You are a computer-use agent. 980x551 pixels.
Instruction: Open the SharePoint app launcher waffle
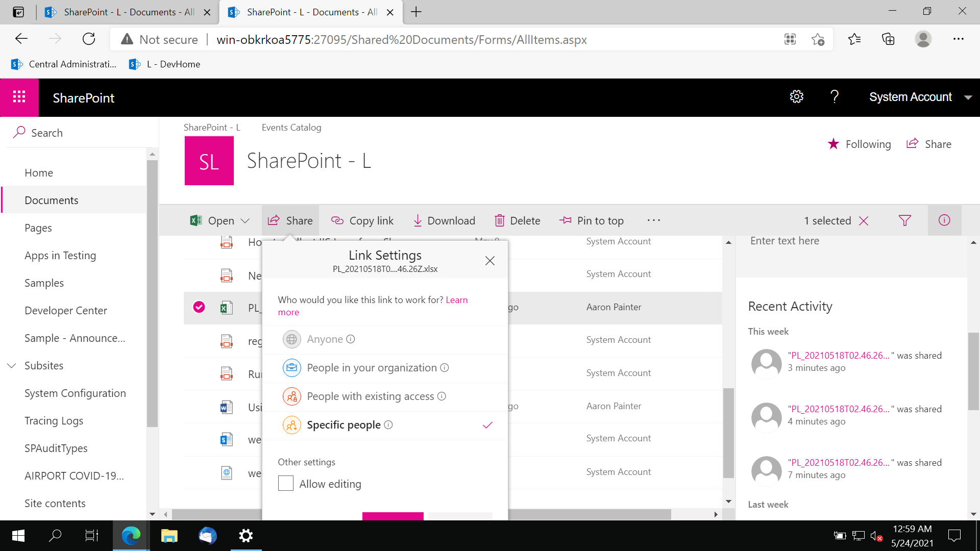(x=19, y=97)
